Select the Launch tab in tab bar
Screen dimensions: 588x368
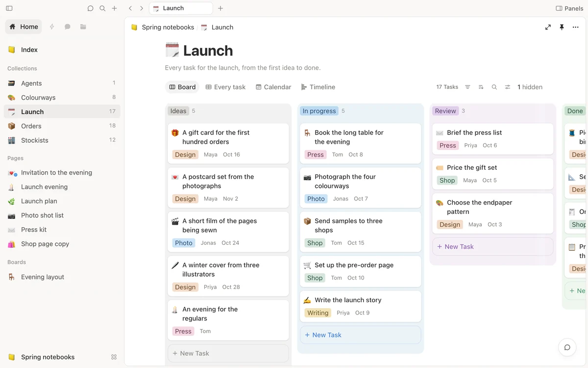tap(181, 8)
